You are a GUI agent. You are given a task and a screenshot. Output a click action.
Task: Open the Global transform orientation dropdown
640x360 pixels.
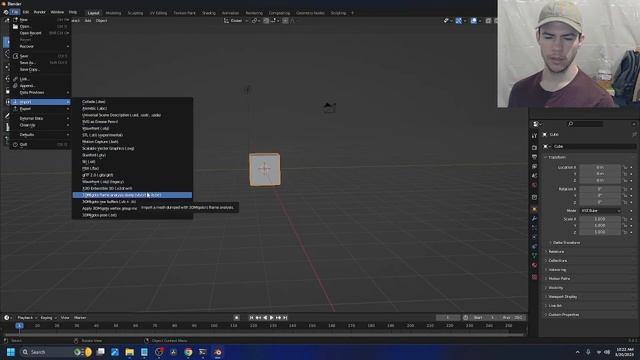point(236,20)
